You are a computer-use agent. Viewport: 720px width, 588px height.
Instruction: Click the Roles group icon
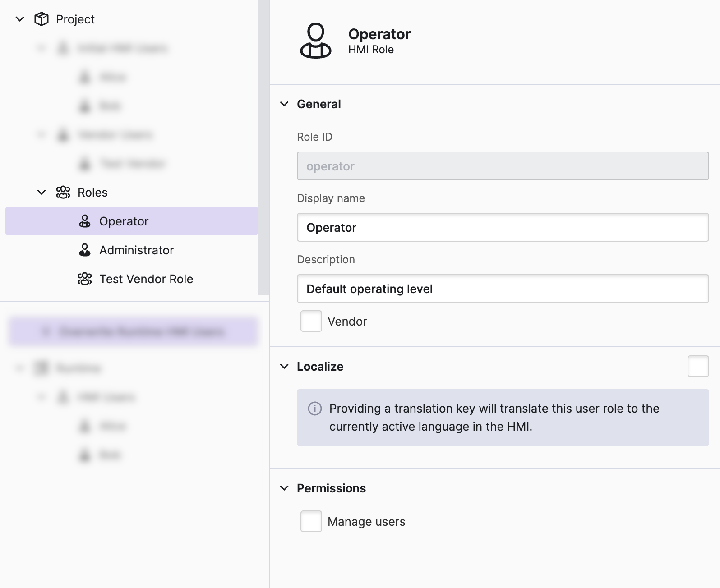coord(63,192)
